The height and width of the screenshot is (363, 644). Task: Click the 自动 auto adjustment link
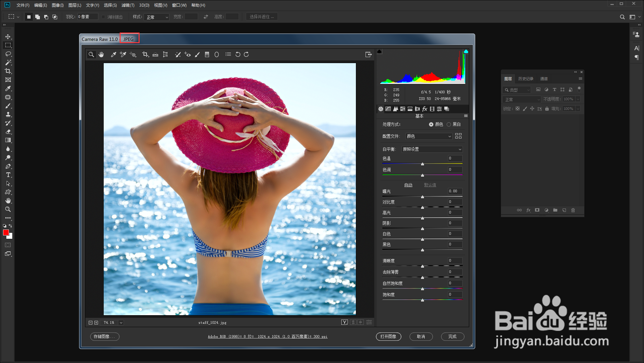408,185
